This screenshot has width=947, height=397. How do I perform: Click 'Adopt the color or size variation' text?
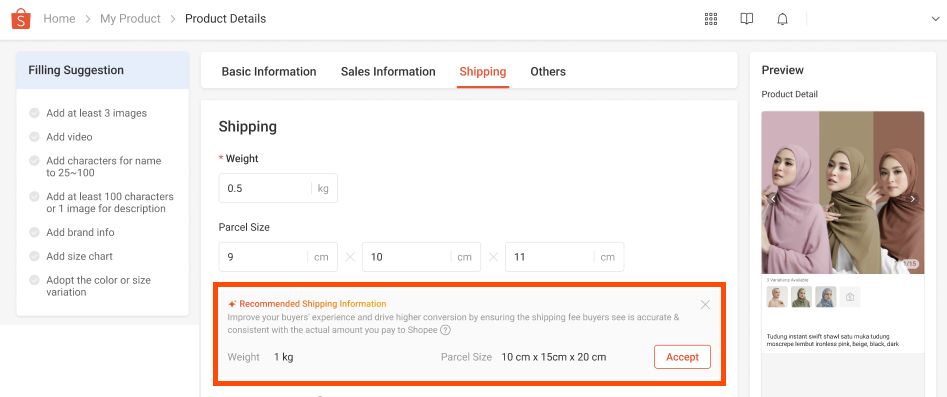pos(98,286)
